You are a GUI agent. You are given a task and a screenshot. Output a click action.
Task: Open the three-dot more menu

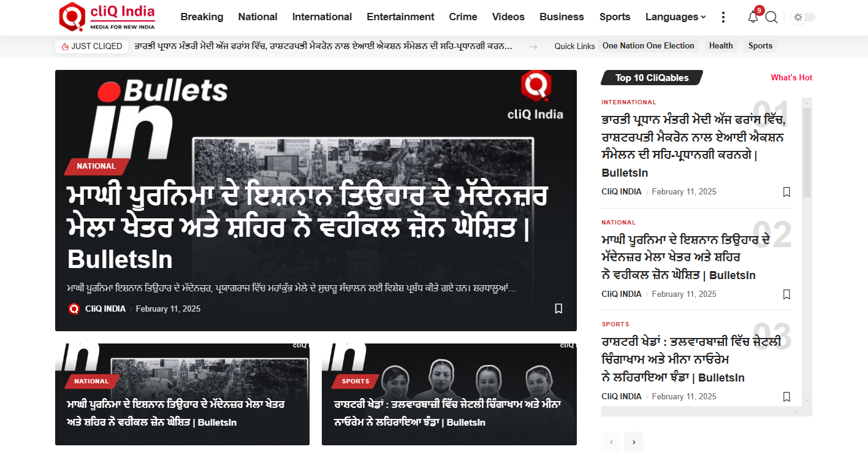(x=723, y=17)
